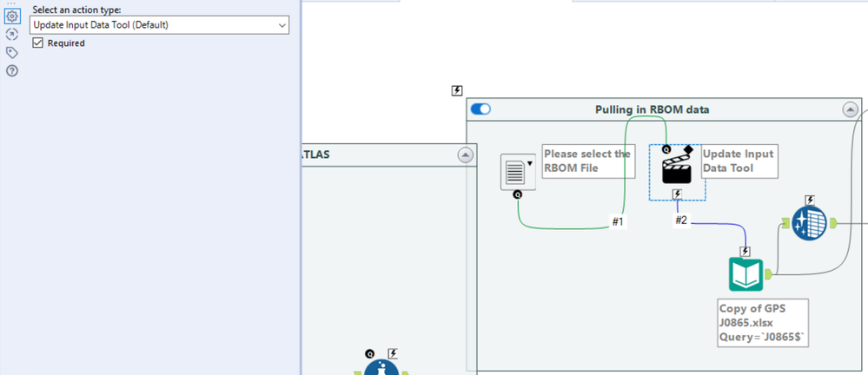The image size is (868, 375).
Task: Click the lightning icon above Data Cleansing tool
Action: (x=809, y=201)
